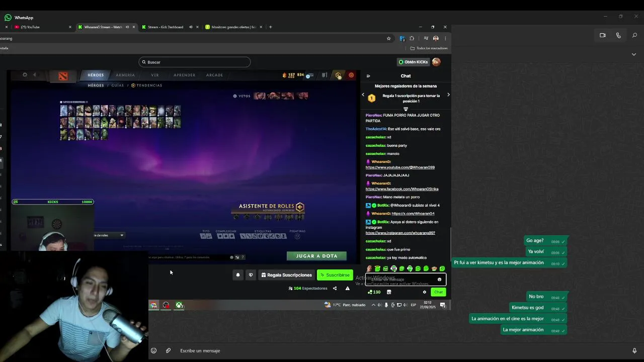Open the WhoaranG YouTube link in chat

tap(400, 167)
